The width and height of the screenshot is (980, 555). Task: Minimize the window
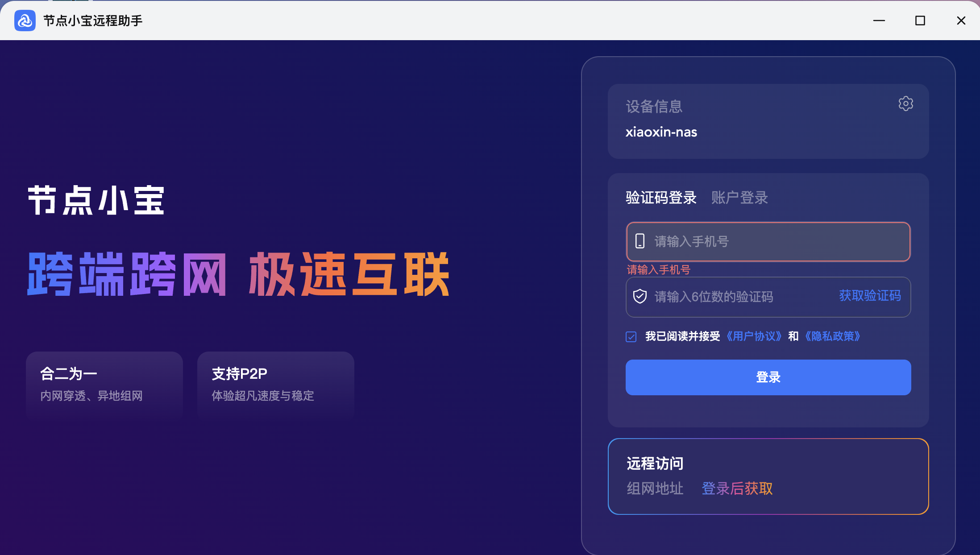879,21
